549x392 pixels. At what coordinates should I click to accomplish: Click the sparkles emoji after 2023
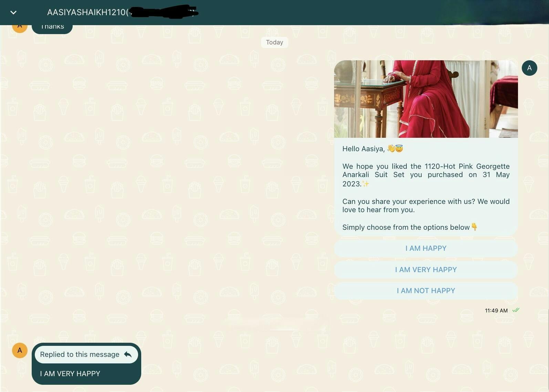coord(365,184)
